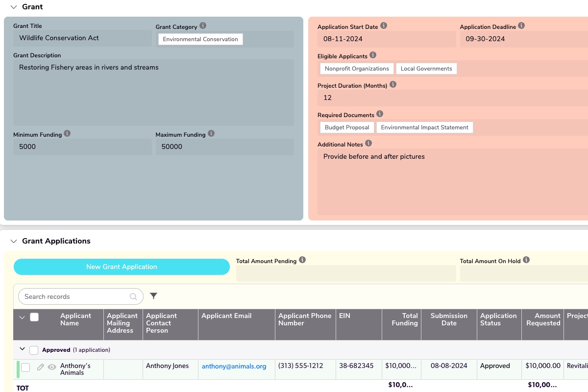Check the Approved group checkbox
The width and height of the screenshot is (588, 392).
(x=34, y=350)
